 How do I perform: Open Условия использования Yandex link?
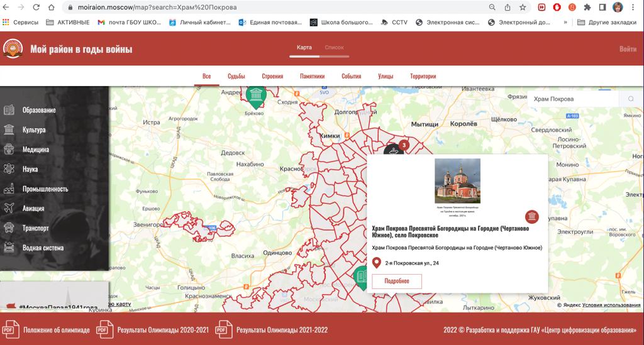coord(611,305)
